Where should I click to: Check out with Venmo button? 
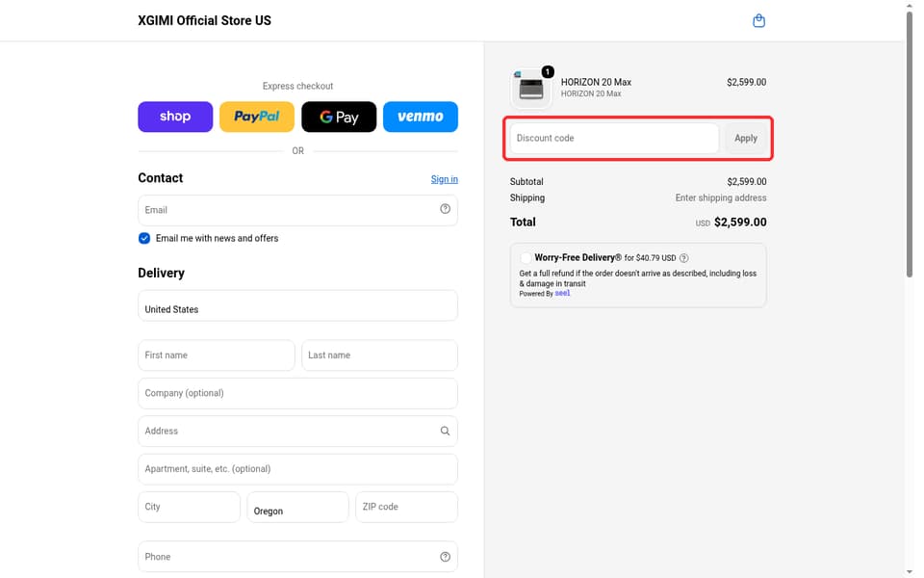(x=421, y=117)
